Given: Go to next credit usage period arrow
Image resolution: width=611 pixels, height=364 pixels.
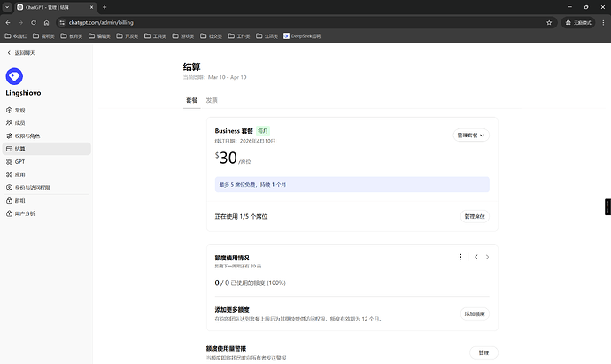Looking at the screenshot, I should [488, 257].
